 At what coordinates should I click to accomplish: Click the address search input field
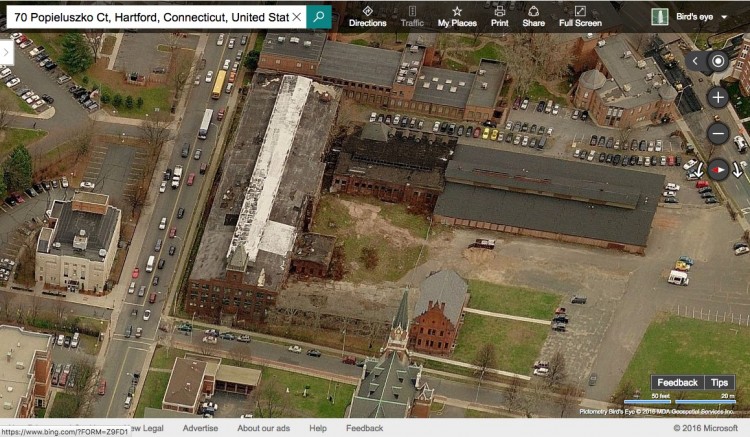tap(150, 18)
